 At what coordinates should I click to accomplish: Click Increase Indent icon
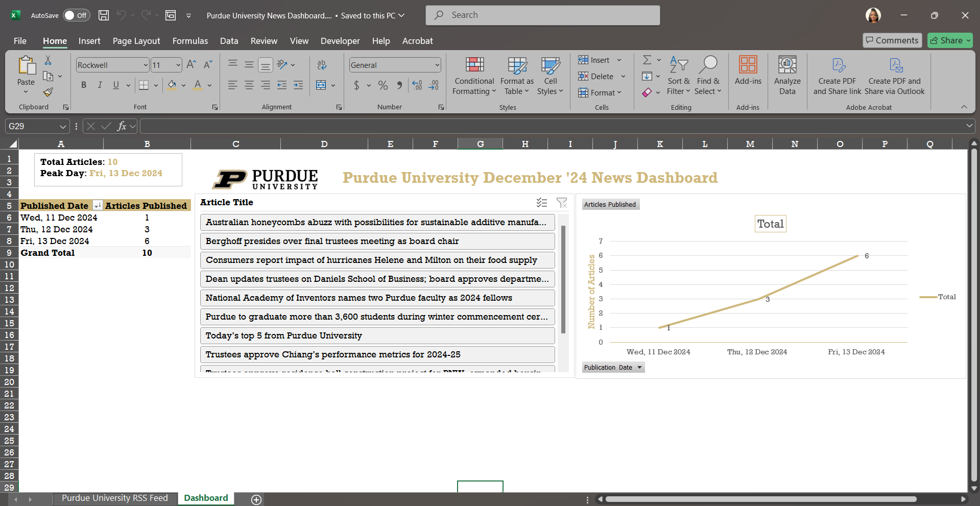pyautogui.click(x=298, y=85)
